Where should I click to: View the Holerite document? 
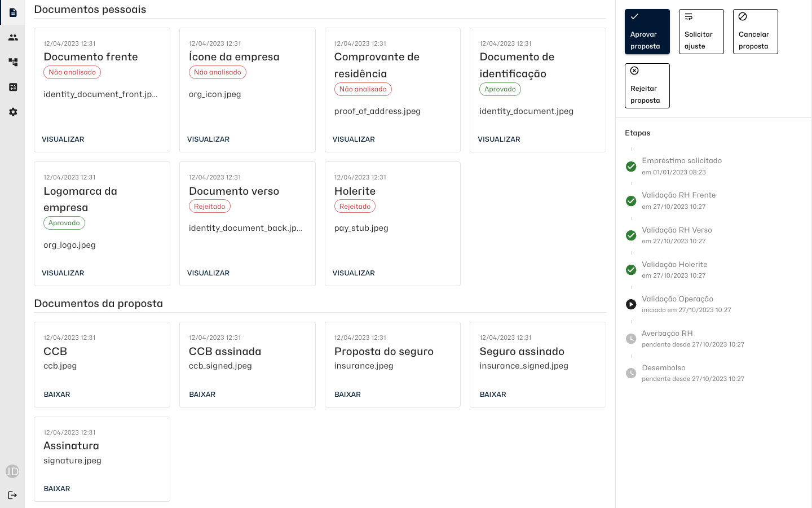tap(354, 273)
